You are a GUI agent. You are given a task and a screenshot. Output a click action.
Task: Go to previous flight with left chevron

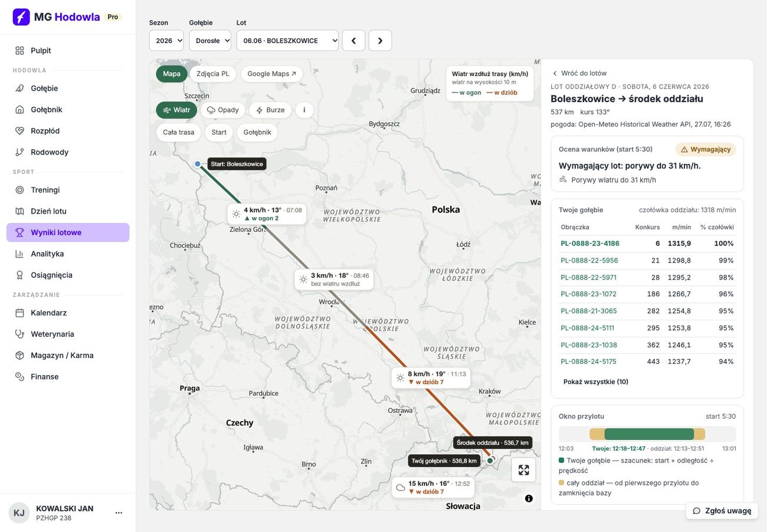click(x=354, y=41)
